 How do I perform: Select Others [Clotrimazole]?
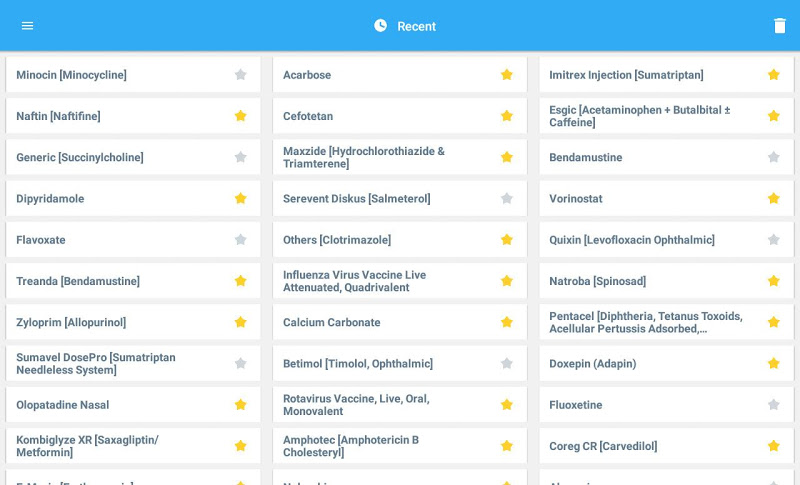point(399,240)
